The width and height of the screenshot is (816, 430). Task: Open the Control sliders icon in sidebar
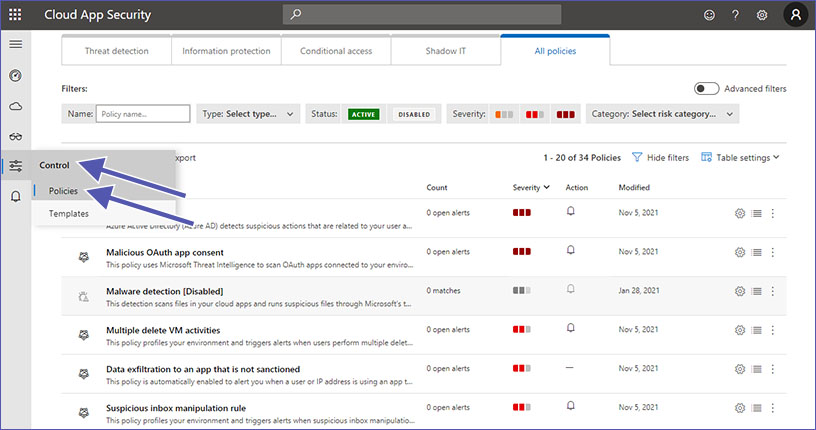coord(16,166)
